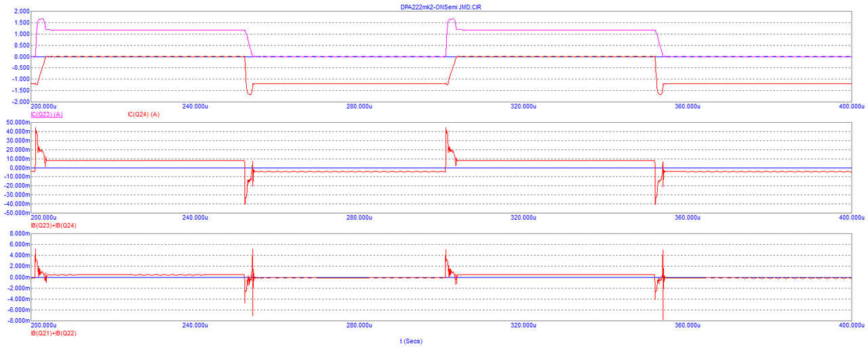This screenshot has height=352, width=868.
Task: Click the 20.000m y-axis value
Action: (17, 149)
